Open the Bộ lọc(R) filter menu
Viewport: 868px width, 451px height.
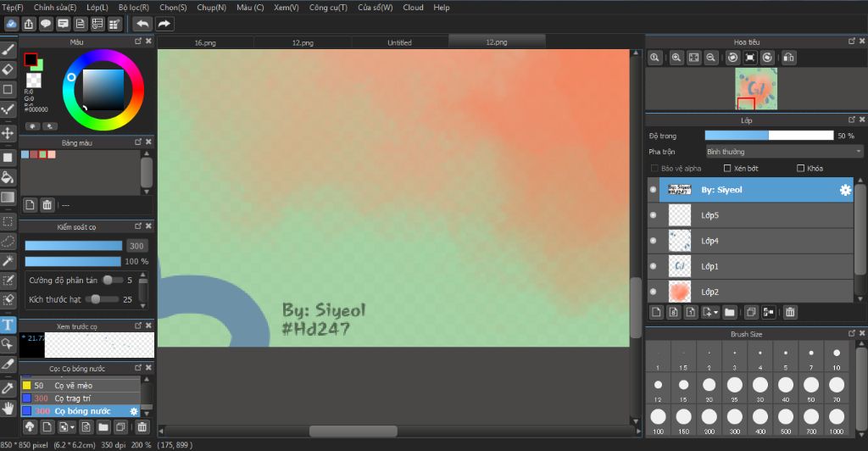coord(134,8)
